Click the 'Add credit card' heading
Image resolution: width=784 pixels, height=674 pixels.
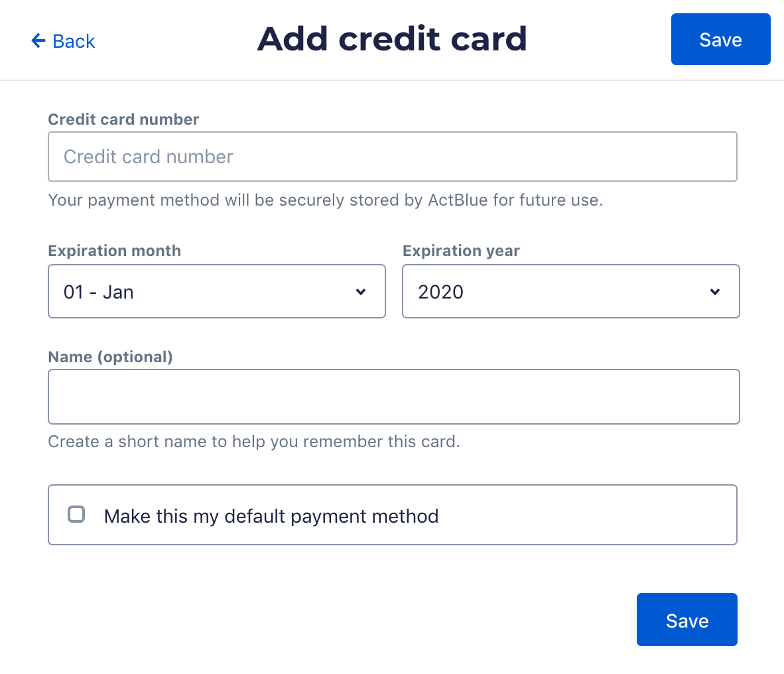392,39
